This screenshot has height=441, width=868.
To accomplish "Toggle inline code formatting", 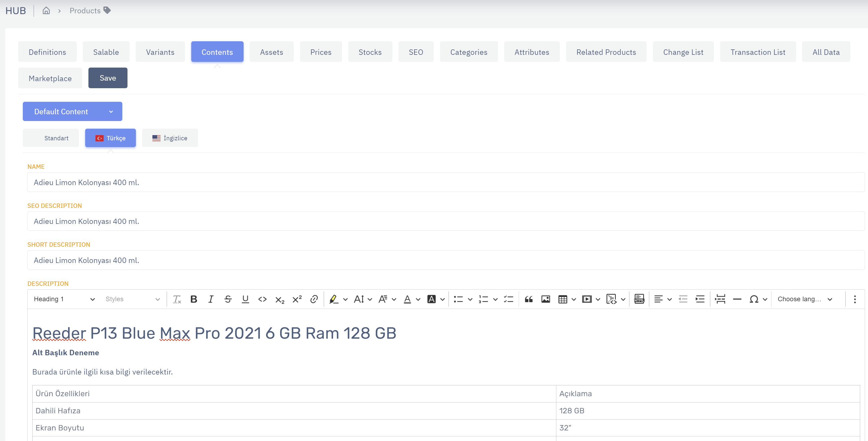I will click(x=263, y=299).
